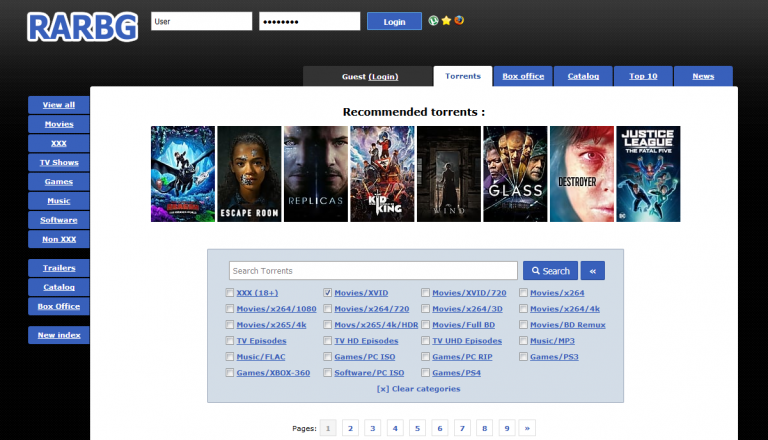Open the Kid Who Would Be King poster
Screen dimensions: 768x440
tap(382, 174)
